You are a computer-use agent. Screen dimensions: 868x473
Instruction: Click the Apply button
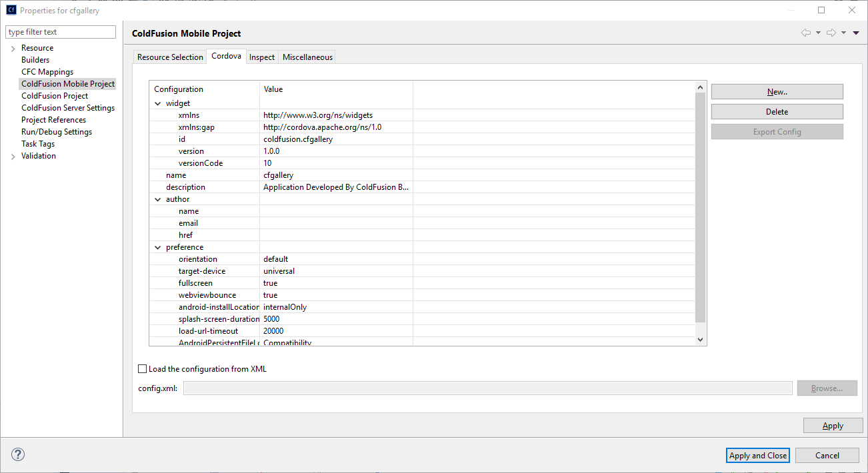(x=833, y=426)
